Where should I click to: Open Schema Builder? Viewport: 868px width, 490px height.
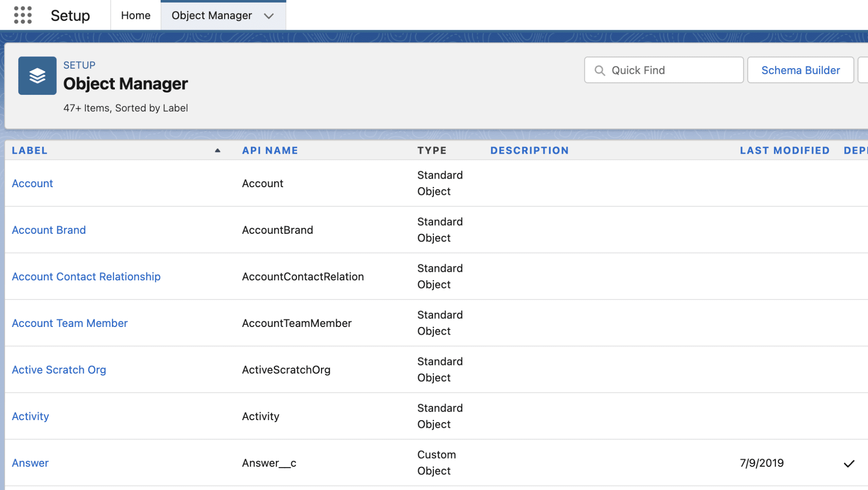800,70
